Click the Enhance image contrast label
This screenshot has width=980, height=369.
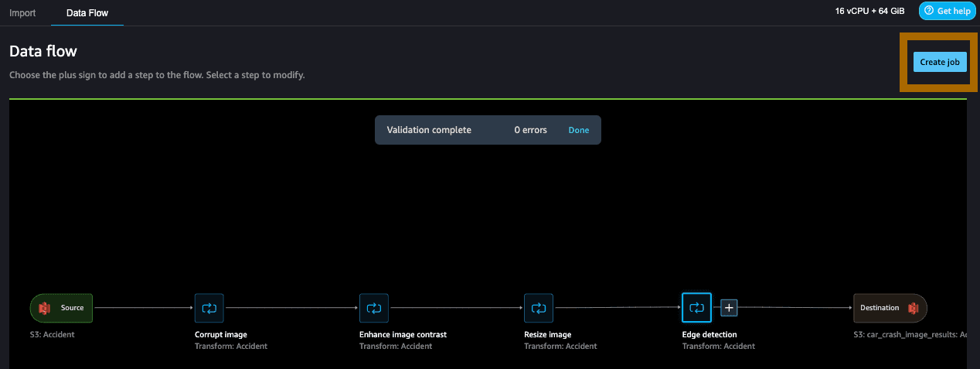(403, 335)
